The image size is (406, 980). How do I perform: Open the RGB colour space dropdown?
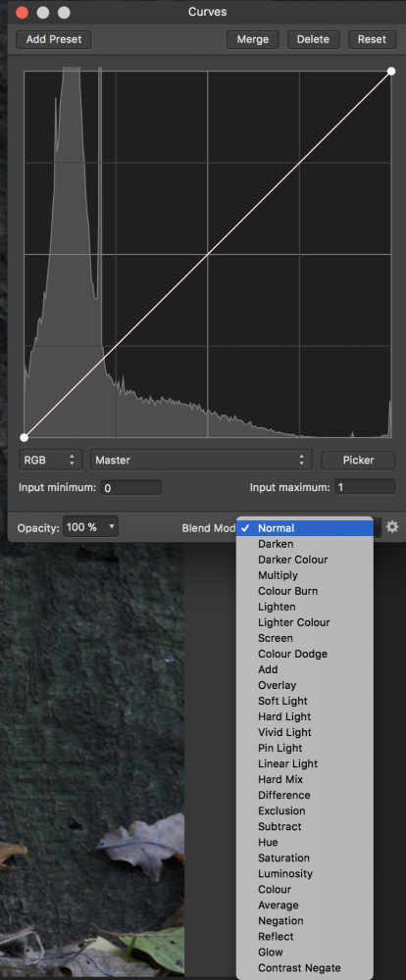coord(50,460)
